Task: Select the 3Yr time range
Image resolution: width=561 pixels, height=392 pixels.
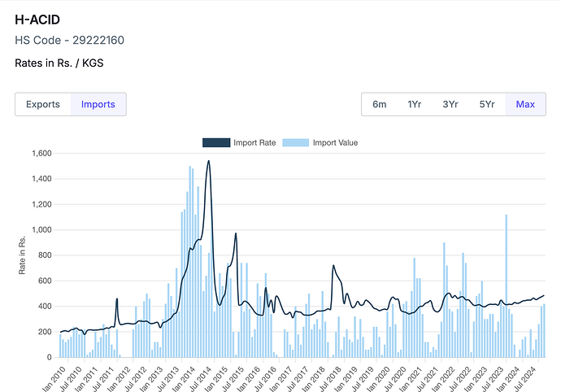Action: point(450,104)
